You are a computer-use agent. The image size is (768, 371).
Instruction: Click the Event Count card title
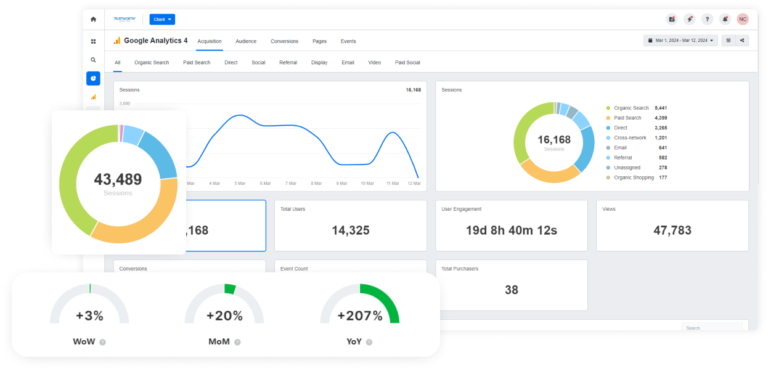[x=294, y=269]
